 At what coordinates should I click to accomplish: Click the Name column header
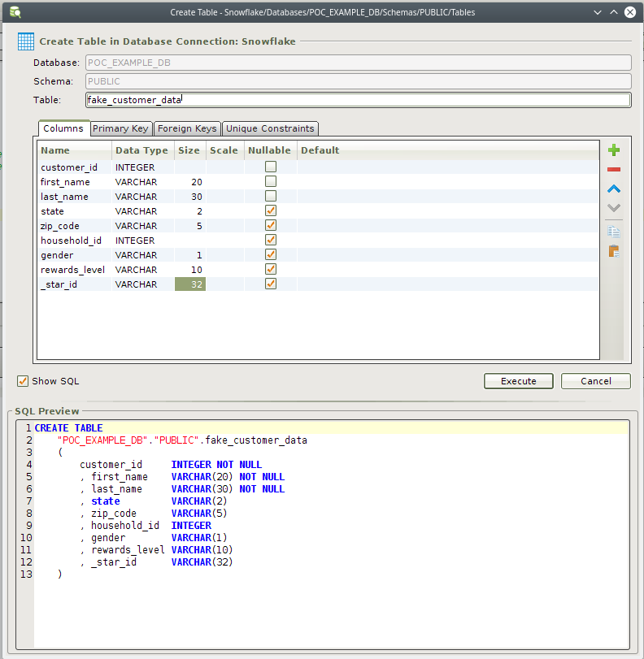pyautogui.click(x=75, y=150)
